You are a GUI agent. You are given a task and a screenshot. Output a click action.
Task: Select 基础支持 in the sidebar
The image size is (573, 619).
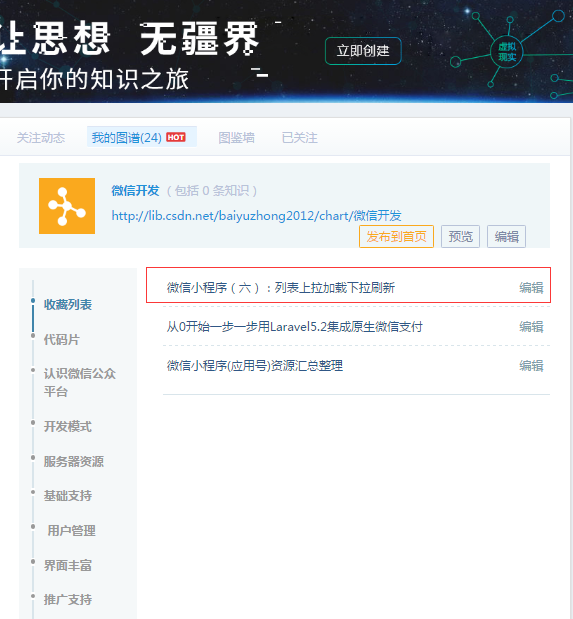(x=68, y=495)
